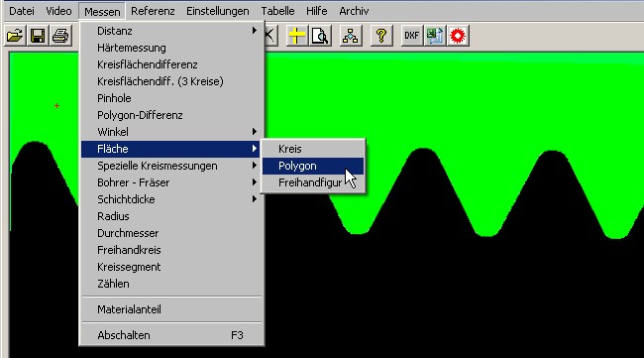The image size is (644, 358).
Task: Expand the Distanz submenu
Action: click(x=170, y=31)
